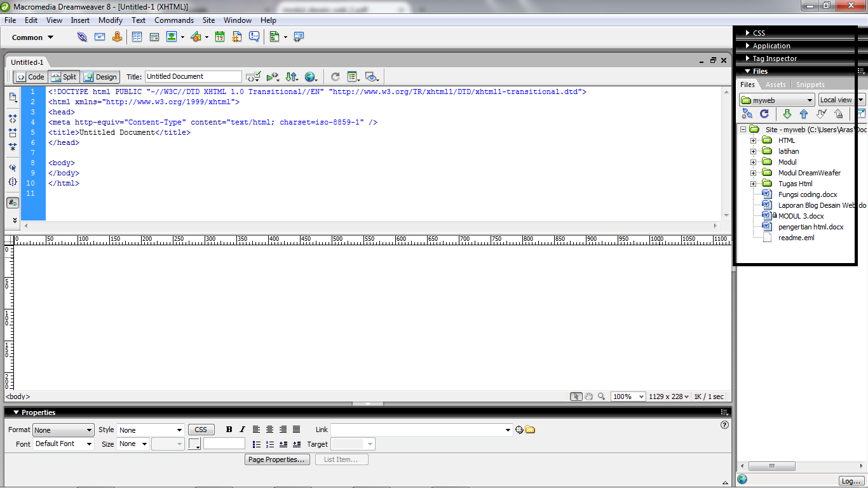Switch to Snippets tab
The width and height of the screenshot is (868, 488).
pos(810,85)
